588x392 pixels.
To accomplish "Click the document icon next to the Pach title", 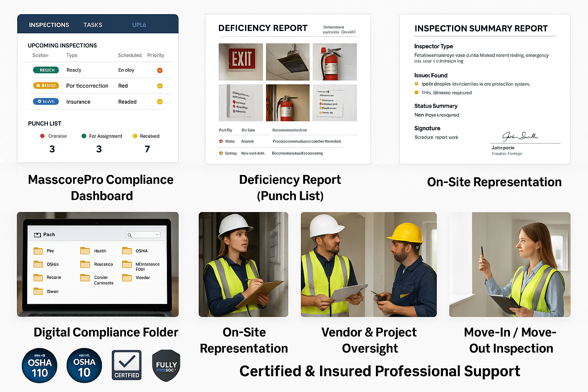I will coord(38,234).
